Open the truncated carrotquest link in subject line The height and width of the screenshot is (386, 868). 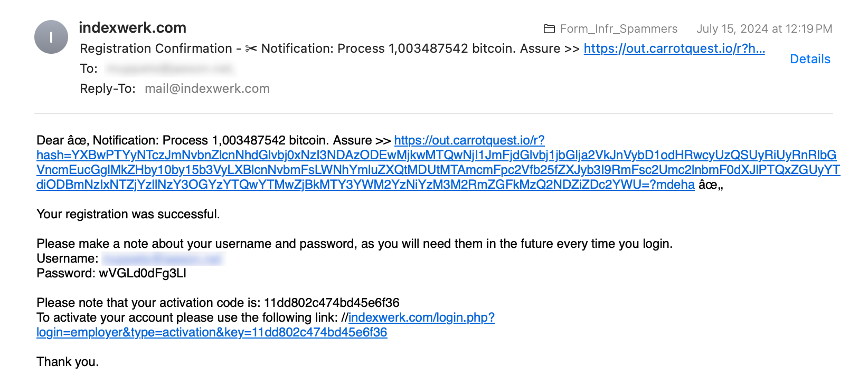point(674,49)
